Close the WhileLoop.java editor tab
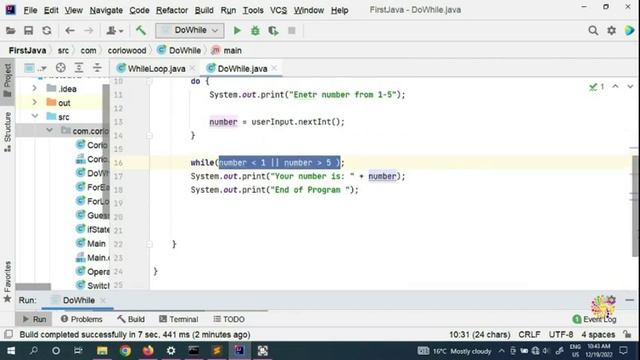The height and width of the screenshot is (360, 640). tap(193, 68)
